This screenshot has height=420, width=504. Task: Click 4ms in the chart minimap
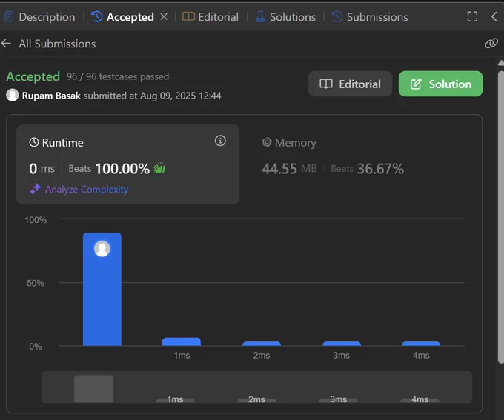420,399
